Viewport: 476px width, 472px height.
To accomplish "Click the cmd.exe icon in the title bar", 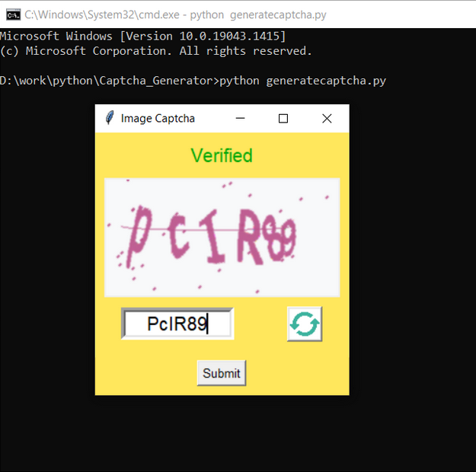I will click(12, 14).
